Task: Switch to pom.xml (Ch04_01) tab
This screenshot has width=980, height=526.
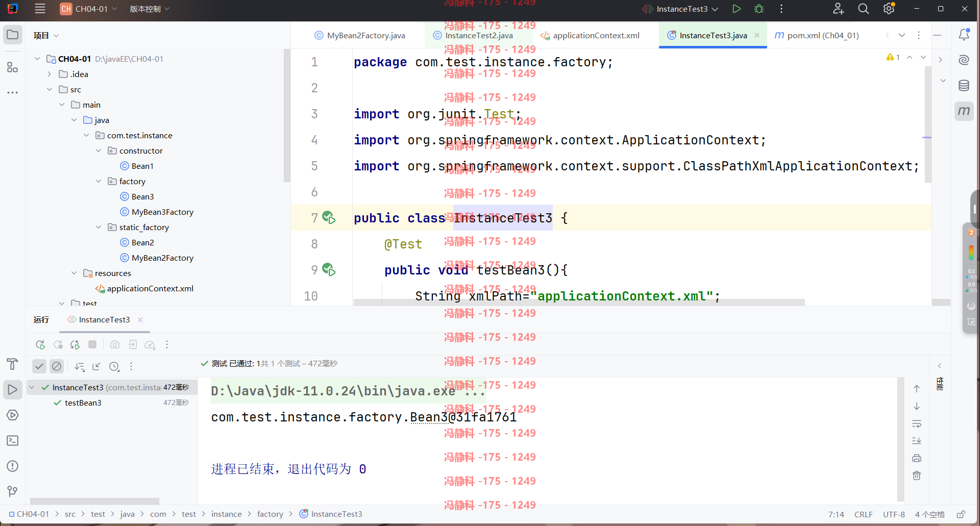Action: [x=817, y=35]
